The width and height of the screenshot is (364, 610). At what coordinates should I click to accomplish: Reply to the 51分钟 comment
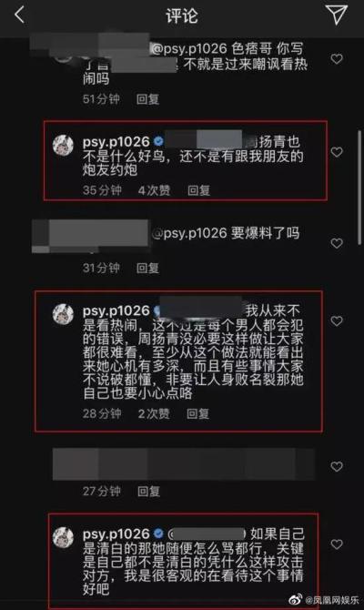147,99
